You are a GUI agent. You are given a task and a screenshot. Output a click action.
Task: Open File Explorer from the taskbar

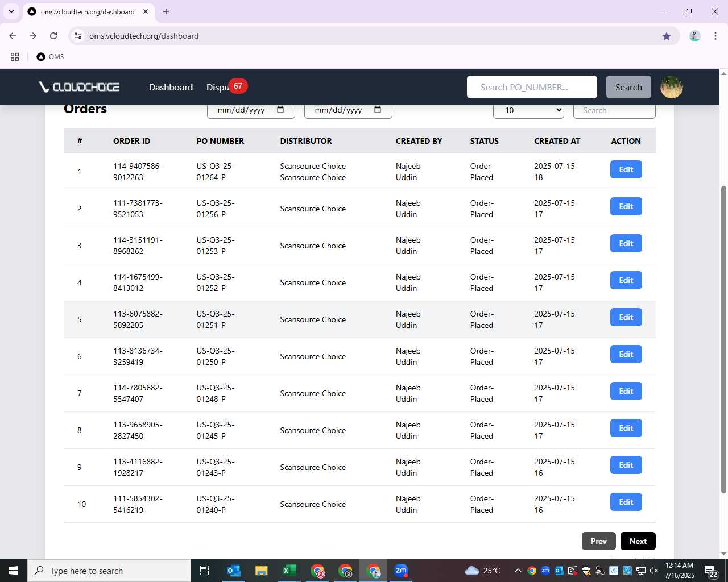click(262, 571)
